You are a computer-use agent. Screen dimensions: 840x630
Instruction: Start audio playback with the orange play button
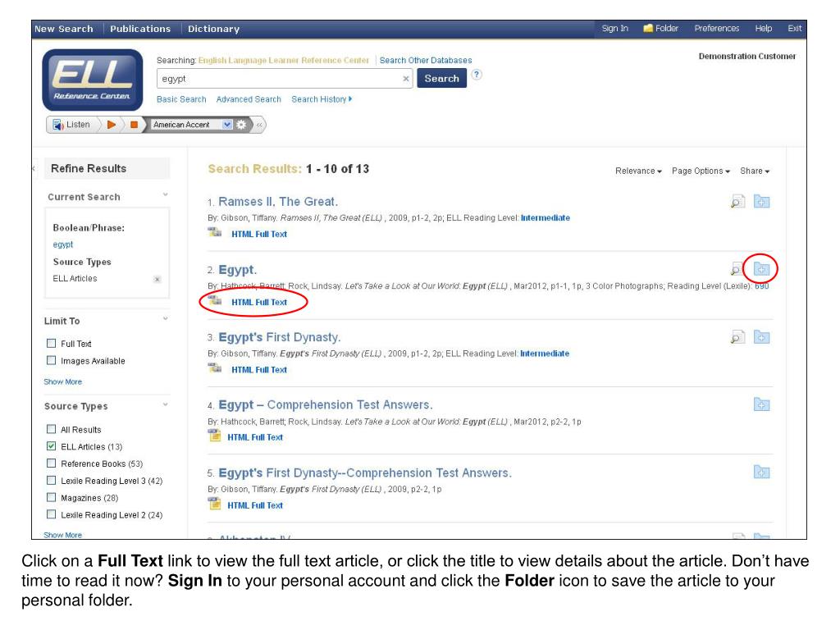(112, 125)
